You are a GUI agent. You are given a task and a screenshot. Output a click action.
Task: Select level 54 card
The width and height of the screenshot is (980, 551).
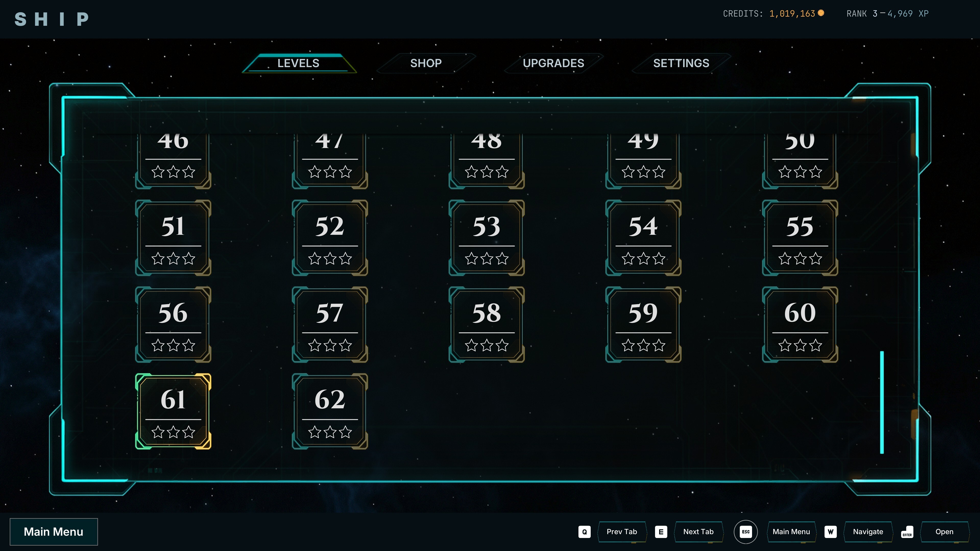[643, 238]
